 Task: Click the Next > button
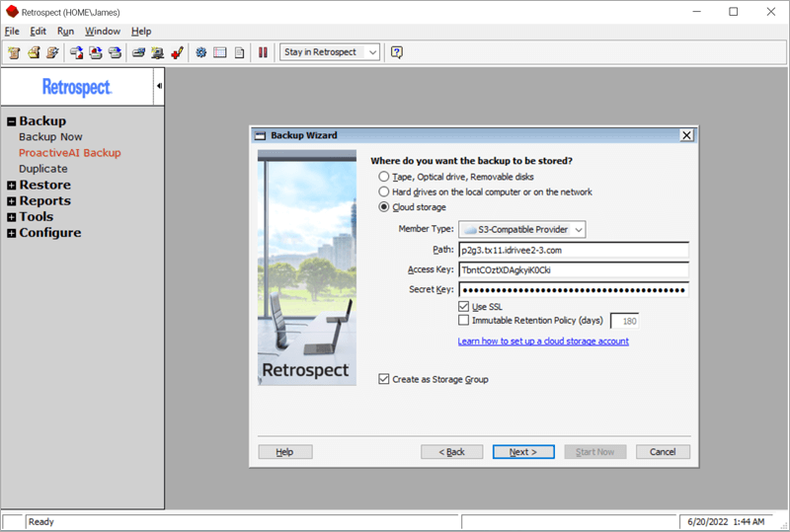[x=523, y=452]
